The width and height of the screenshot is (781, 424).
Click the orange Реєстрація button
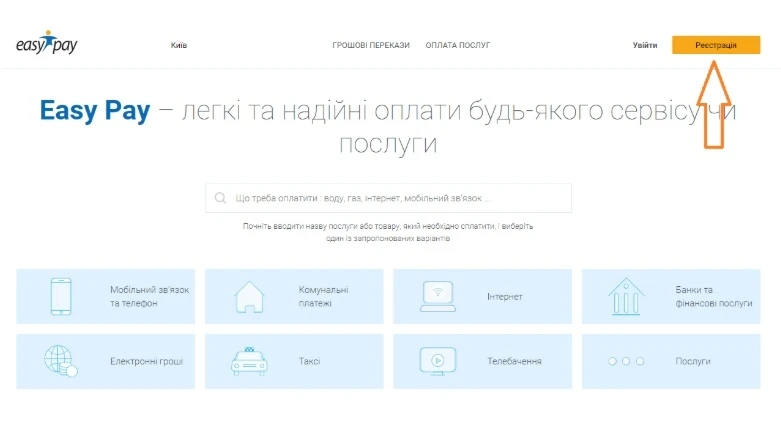tap(716, 45)
